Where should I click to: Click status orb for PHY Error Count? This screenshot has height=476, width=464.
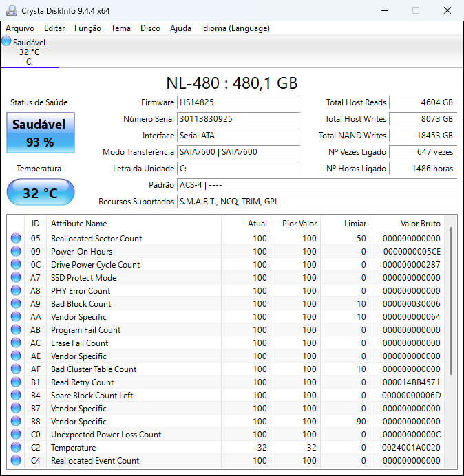[16, 290]
